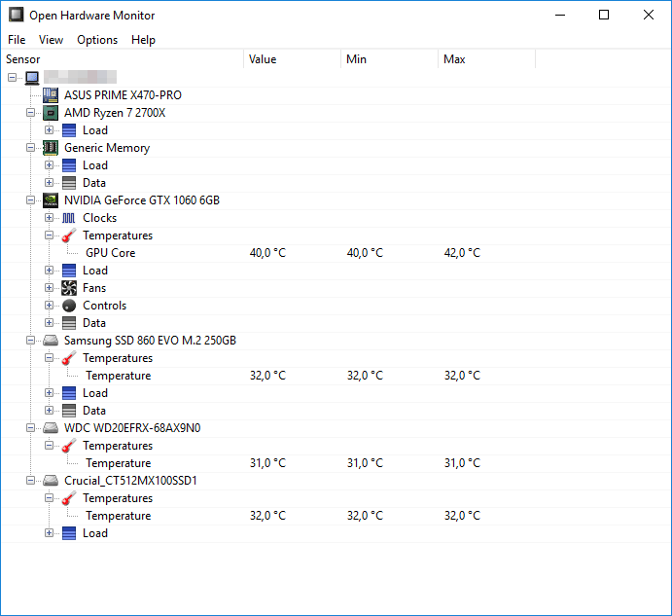This screenshot has height=616, width=672.
Task: Expand Load under Crucial SSD
Action: click(x=49, y=532)
